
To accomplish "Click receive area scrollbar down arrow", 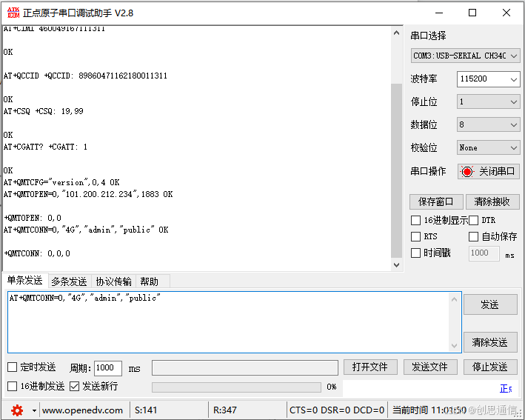I will [396, 265].
